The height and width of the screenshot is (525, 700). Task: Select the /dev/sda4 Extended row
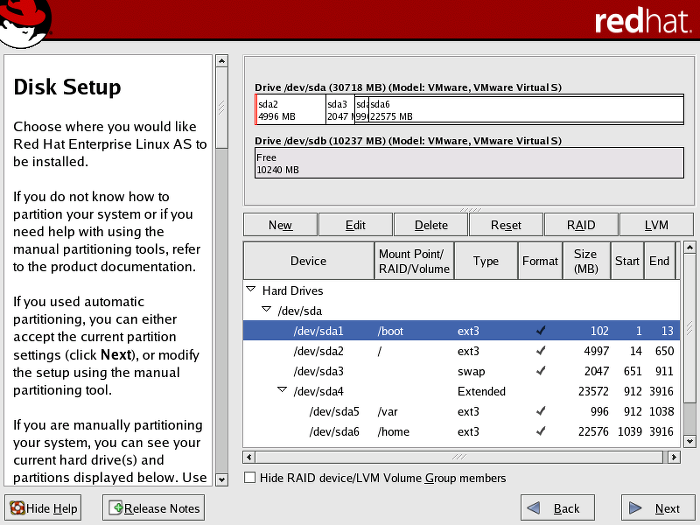coord(462,391)
